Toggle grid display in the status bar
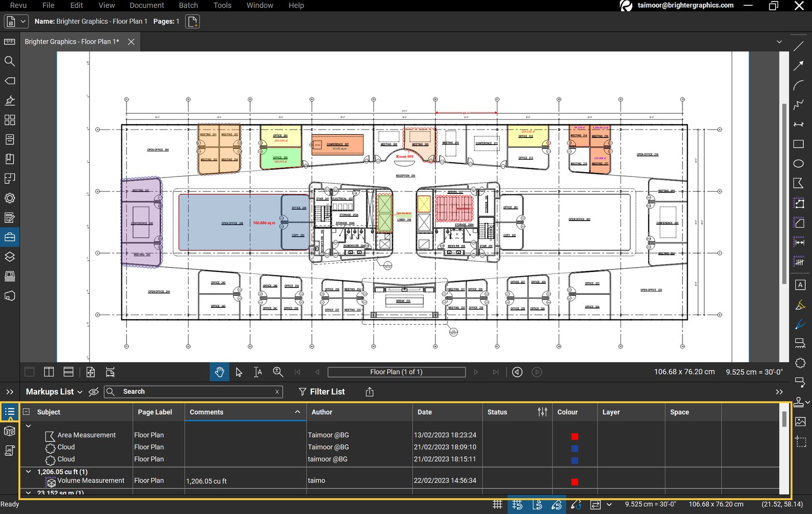This screenshot has width=812, height=514. 497,504
